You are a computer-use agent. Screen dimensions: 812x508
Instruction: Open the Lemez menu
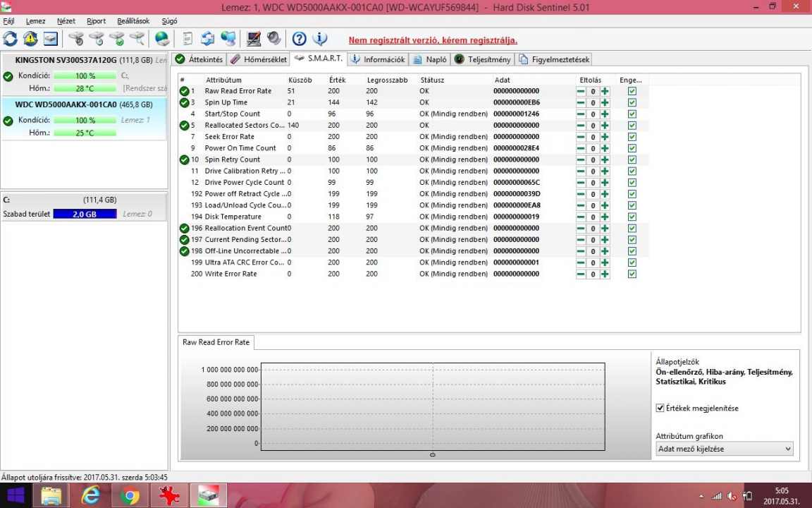tap(36, 21)
